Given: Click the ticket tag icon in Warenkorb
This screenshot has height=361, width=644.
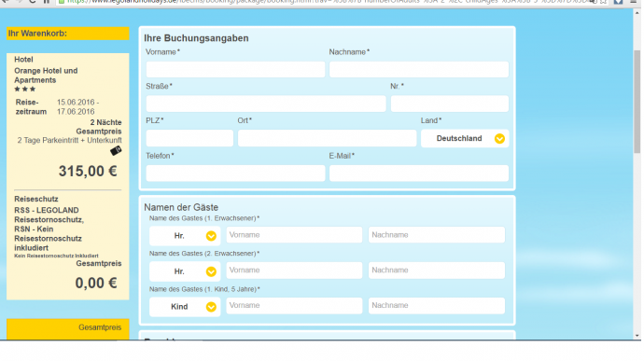Looking at the screenshot, I should point(116,151).
